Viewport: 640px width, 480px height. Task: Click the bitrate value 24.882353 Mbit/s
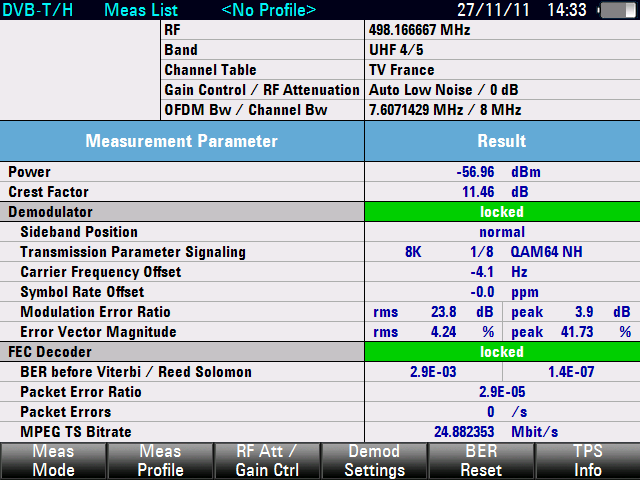pos(496,432)
